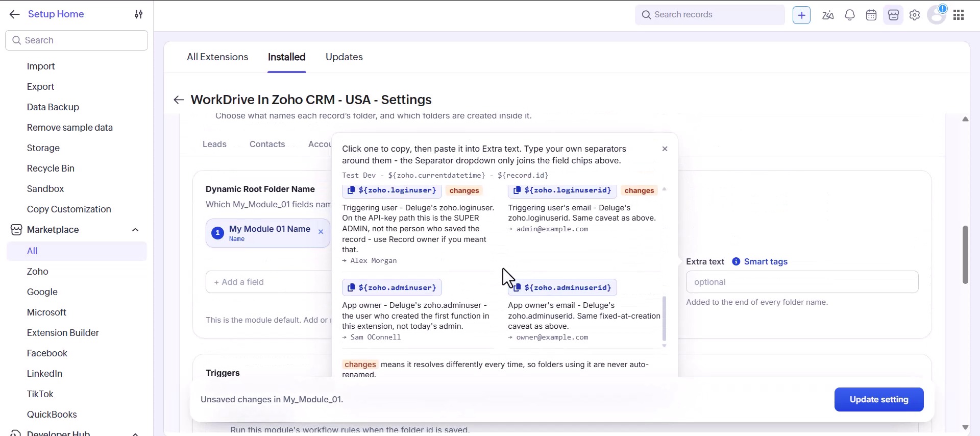Viewport: 980px width, 436px height.
Task: Copy the ${zoho.adminuserid} tag
Action: pos(562,287)
